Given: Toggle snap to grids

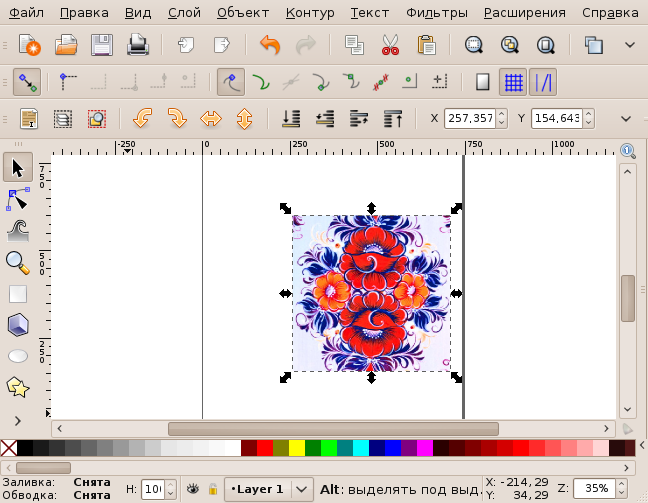Looking at the screenshot, I should click(x=513, y=82).
